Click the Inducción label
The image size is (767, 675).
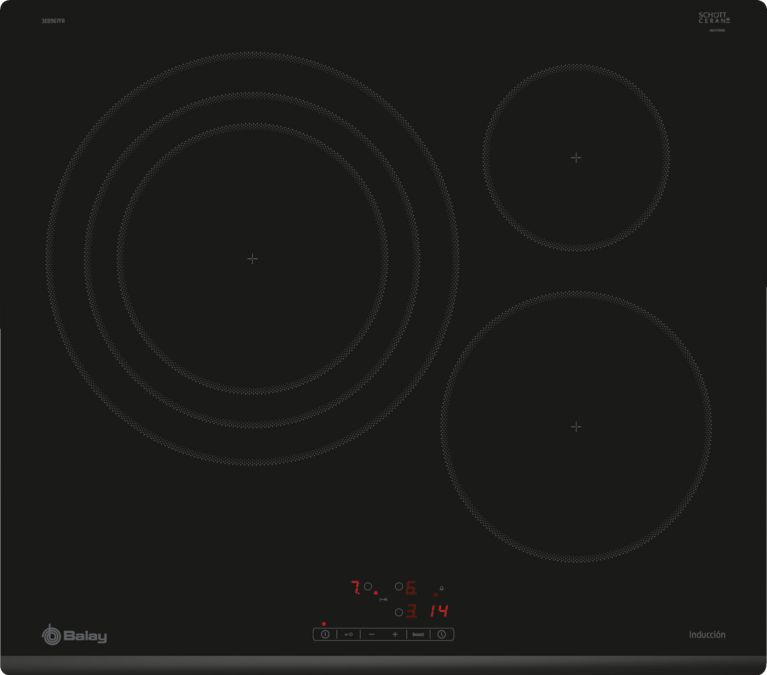click(x=707, y=635)
